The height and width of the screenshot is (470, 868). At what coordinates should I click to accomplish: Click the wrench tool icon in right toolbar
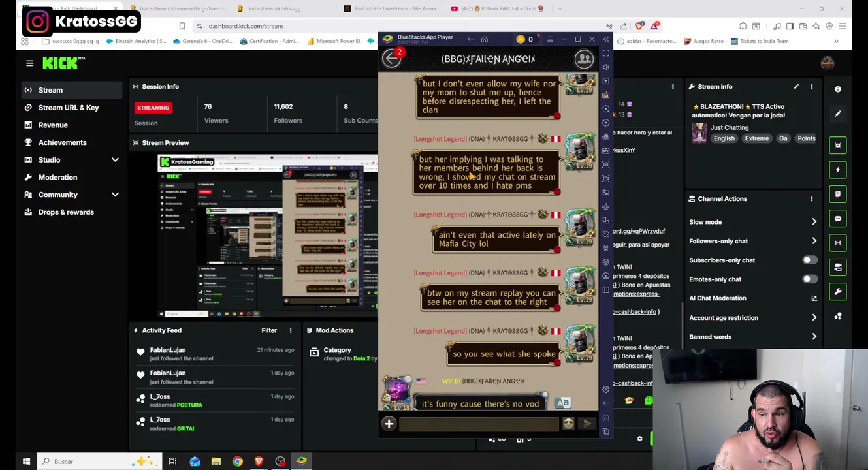838,292
